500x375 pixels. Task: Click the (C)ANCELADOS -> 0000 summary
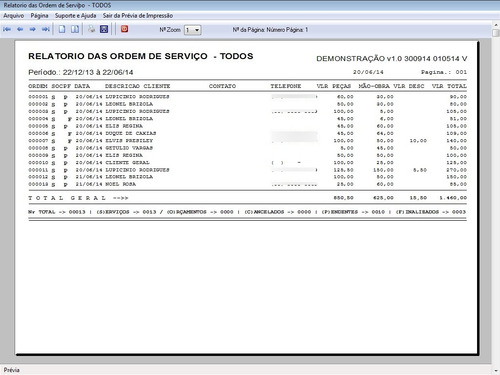point(277,212)
